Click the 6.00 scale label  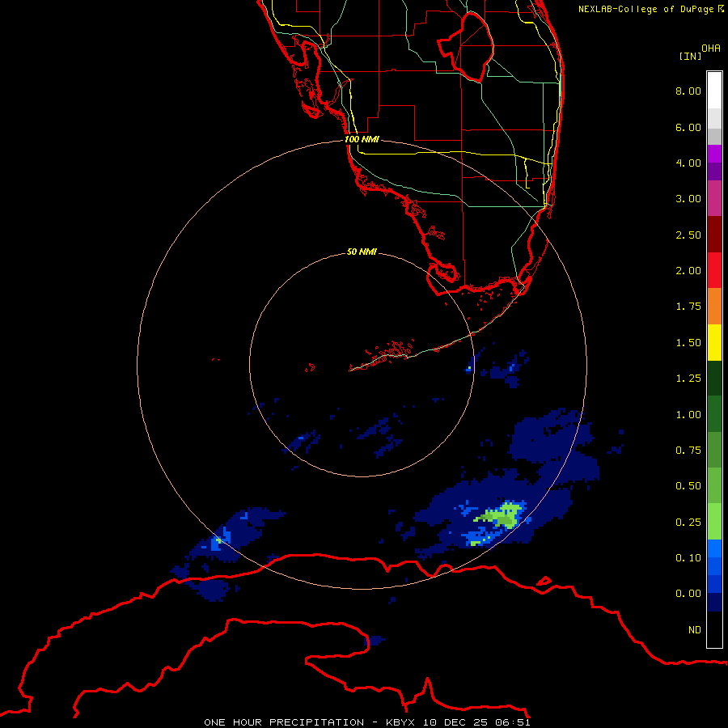[688, 127]
